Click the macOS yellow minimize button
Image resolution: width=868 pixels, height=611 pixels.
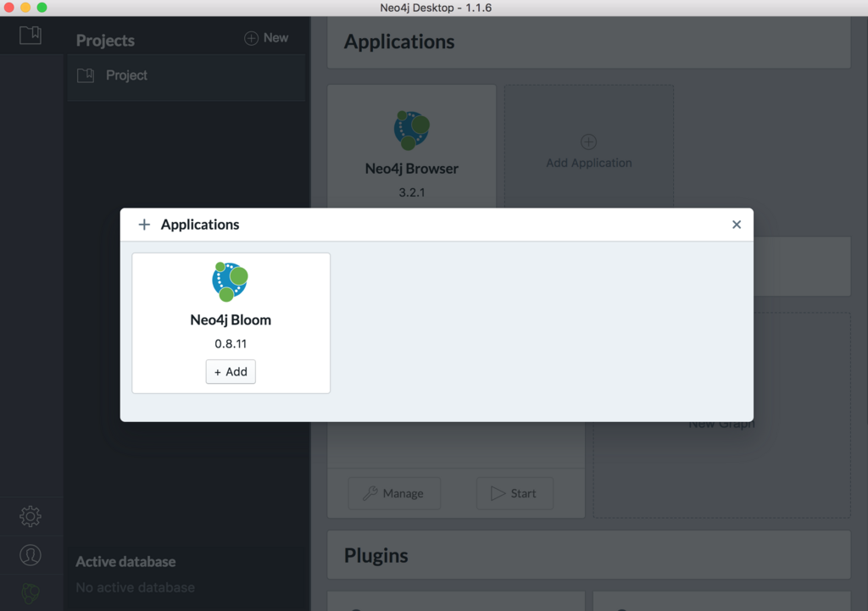point(25,7)
